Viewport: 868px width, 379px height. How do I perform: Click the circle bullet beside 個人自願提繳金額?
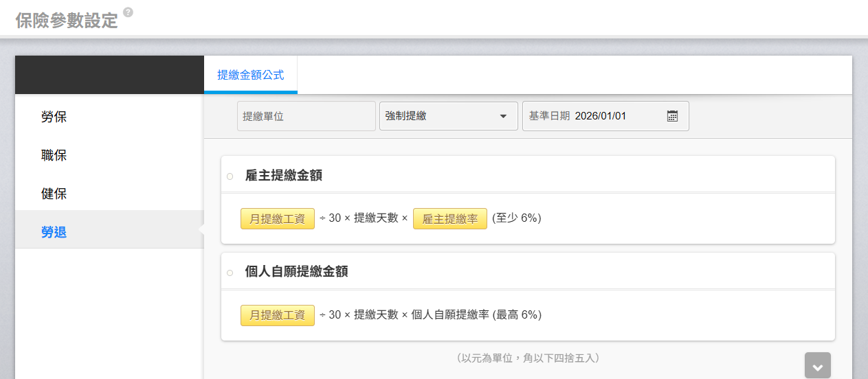point(230,273)
